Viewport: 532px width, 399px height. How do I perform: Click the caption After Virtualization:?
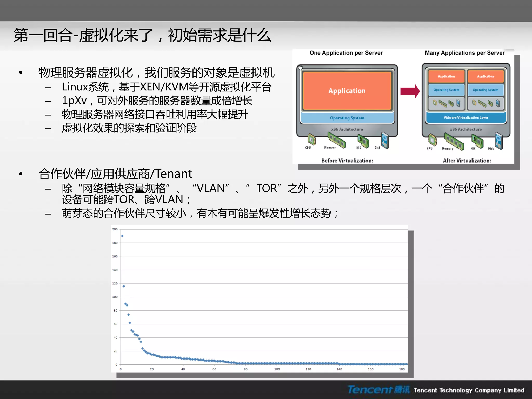click(467, 161)
